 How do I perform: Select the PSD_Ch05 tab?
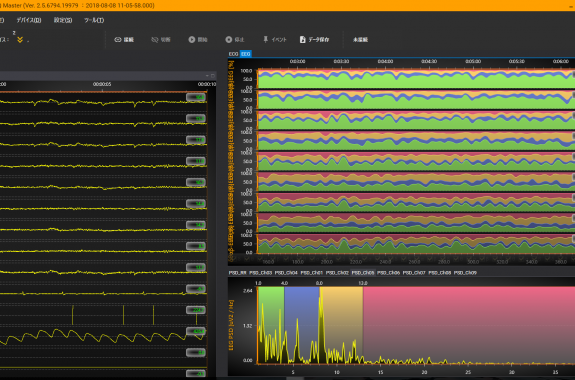(363, 273)
